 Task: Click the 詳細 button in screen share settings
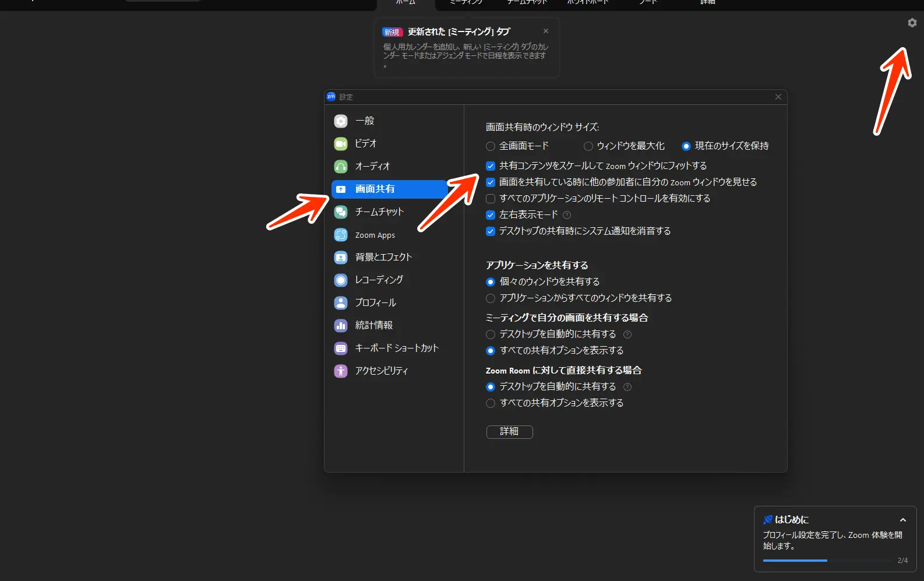(x=509, y=432)
